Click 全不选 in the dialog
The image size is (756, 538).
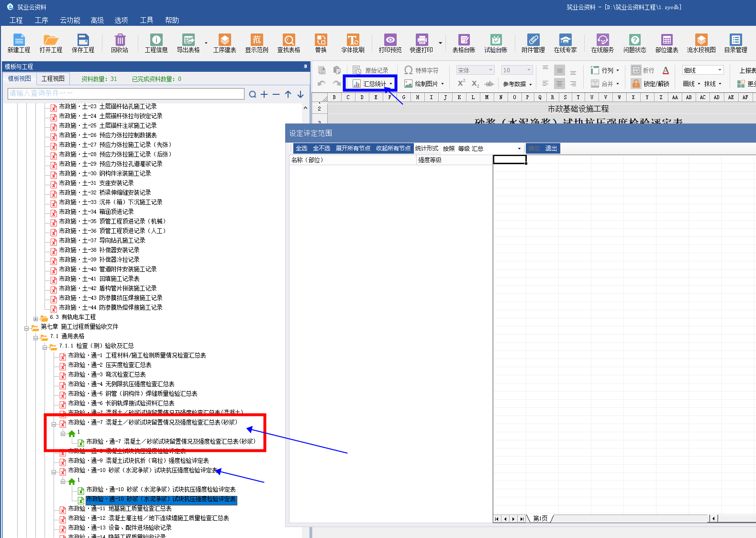pyautogui.click(x=322, y=148)
